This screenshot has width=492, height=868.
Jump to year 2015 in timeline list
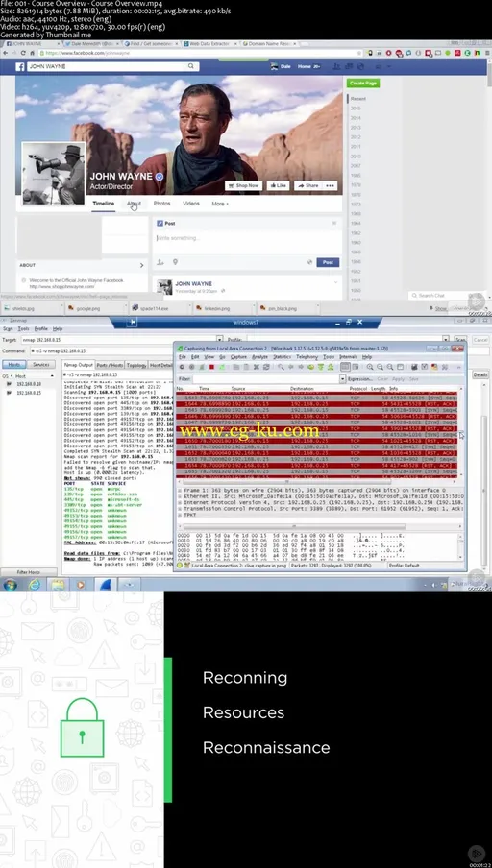(356, 108)
